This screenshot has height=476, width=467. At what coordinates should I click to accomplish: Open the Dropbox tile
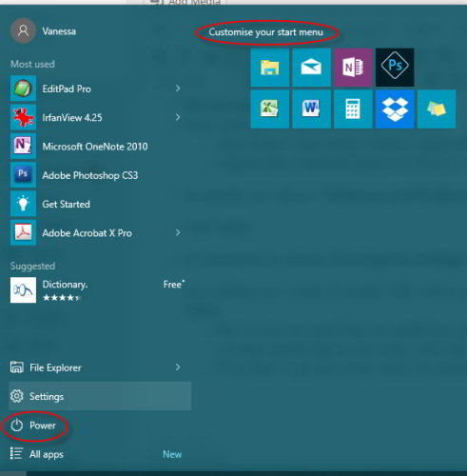pos(395,109)
